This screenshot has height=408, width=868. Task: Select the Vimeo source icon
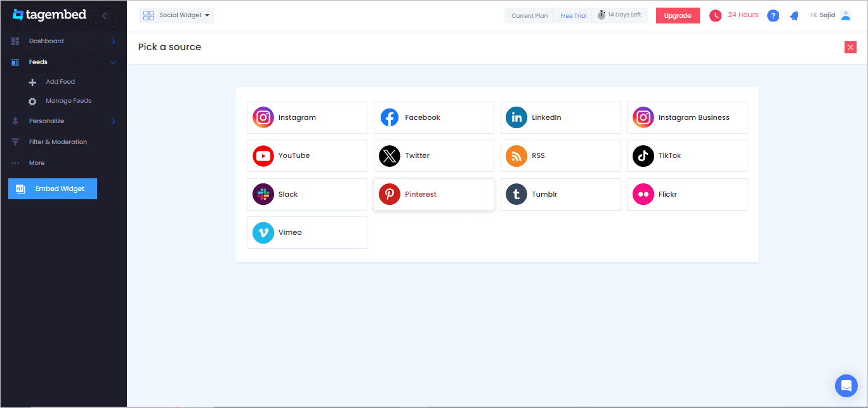pyautogui.click(x=263, y=232)
